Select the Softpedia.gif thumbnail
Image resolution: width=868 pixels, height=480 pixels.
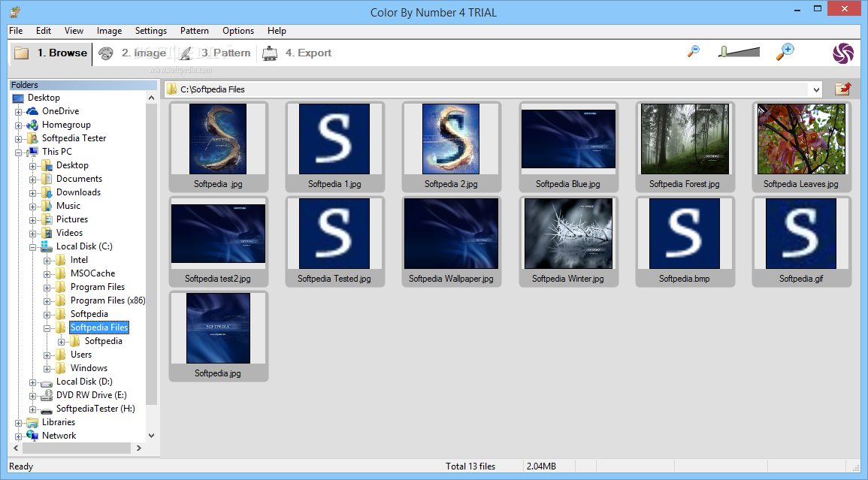coord(801,241)
